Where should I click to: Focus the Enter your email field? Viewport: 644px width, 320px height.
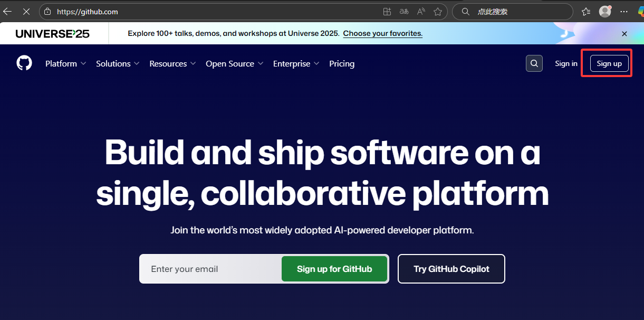pyautogui.click(x=212, y=269)
